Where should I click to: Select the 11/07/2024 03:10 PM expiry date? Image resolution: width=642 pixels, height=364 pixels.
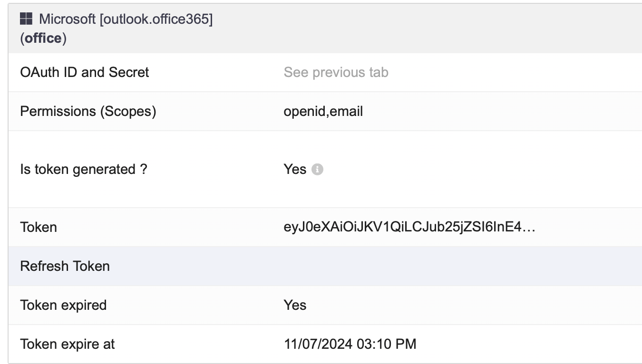point(350,344)
